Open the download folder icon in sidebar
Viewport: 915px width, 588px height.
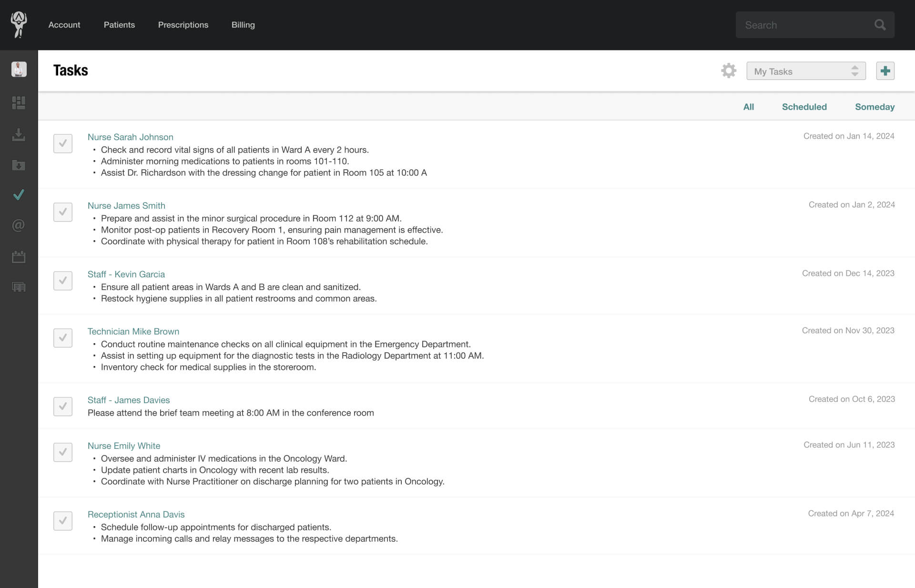click(x=18, y=165)
